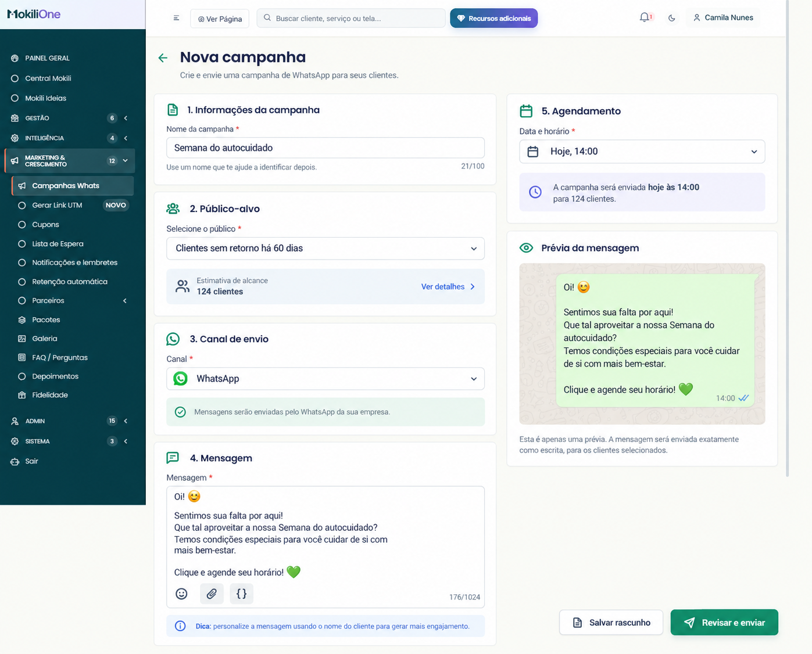The height and width of the screenshot is (654, 812).
Task: Click the WhatsApp logo in Canal field
Action: [x=181, y=379]
